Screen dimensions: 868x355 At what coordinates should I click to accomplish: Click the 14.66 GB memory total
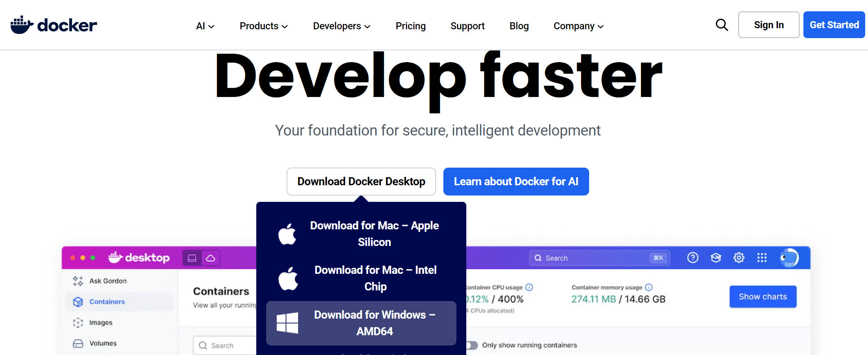(x=645, y=299)
